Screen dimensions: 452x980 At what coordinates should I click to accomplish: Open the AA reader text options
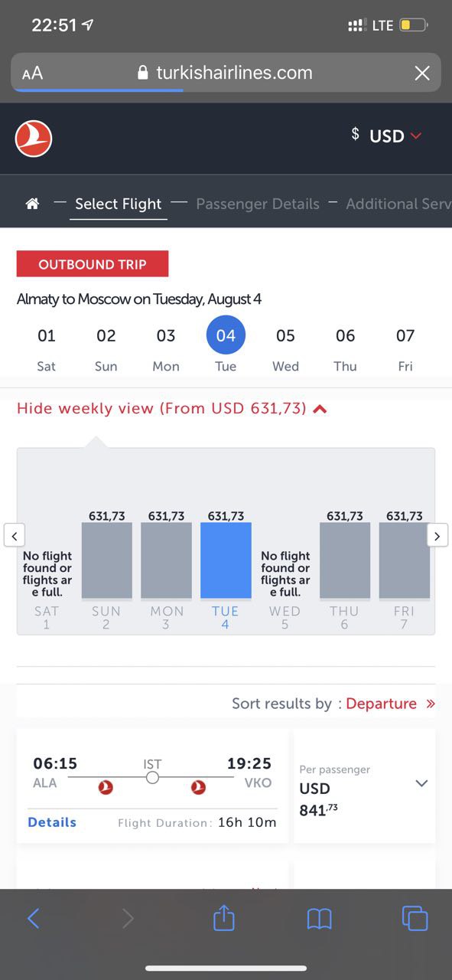33,73
